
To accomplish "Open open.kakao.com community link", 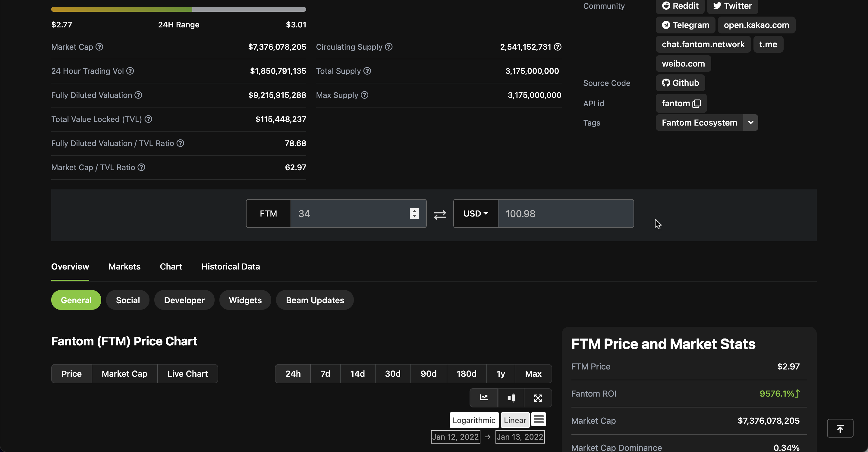I will click(x=756, y=25).
